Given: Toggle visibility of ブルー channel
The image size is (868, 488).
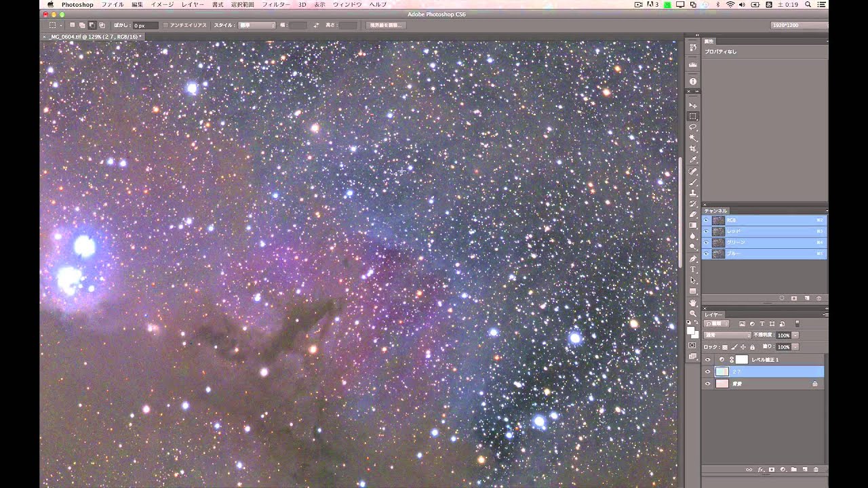Looking at the screenshot, I should (707, 253).
